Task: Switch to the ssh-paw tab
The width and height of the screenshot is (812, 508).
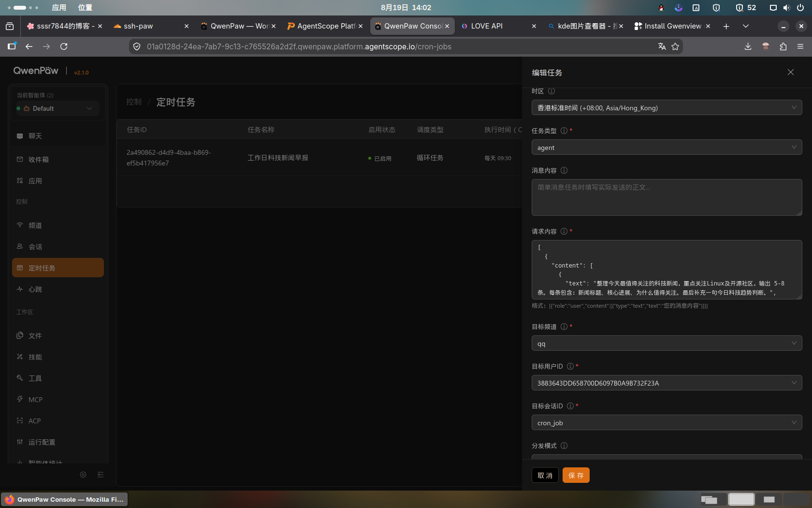Action: [x=151, y=26]
